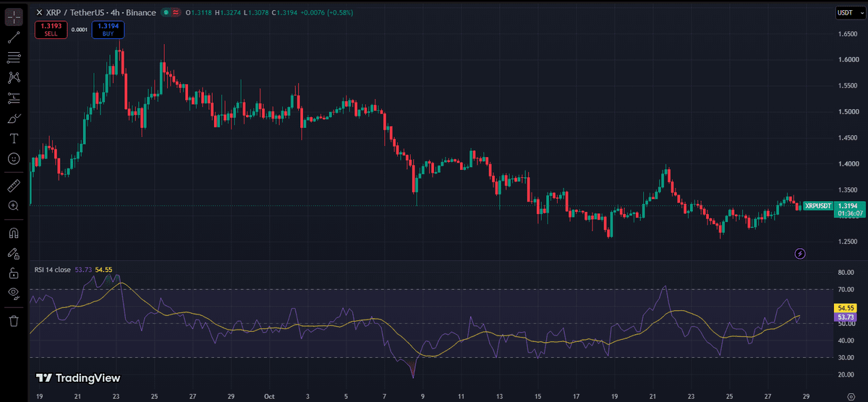Screen dimensions: 868x402
Task: Click the 1.4000 price axis label
Action: click(848, 163)
